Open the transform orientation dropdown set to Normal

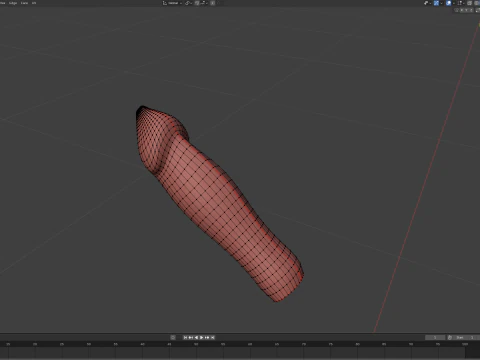[x=173, y=3]
